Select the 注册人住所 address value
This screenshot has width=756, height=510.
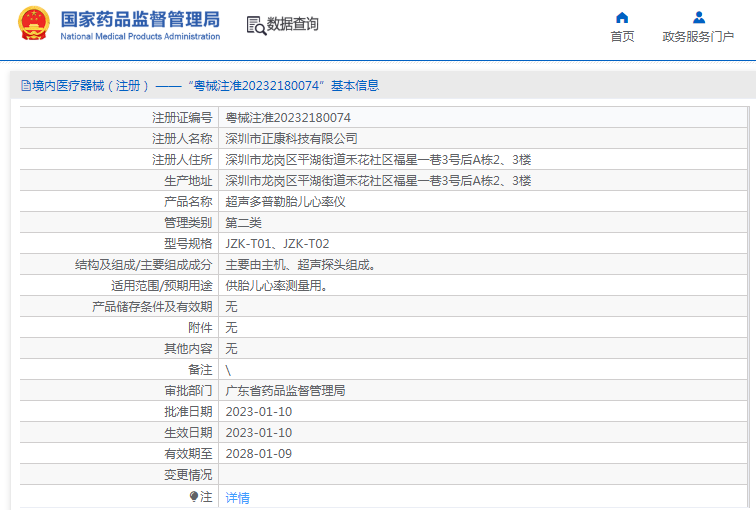pyautogui.click(x=378, y=160)
